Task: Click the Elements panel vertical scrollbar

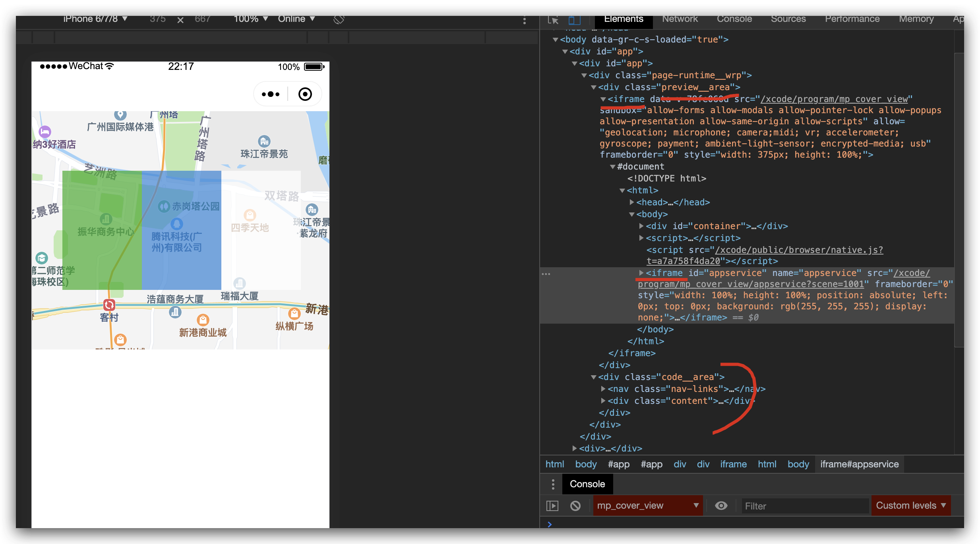Action: [959, 201]
